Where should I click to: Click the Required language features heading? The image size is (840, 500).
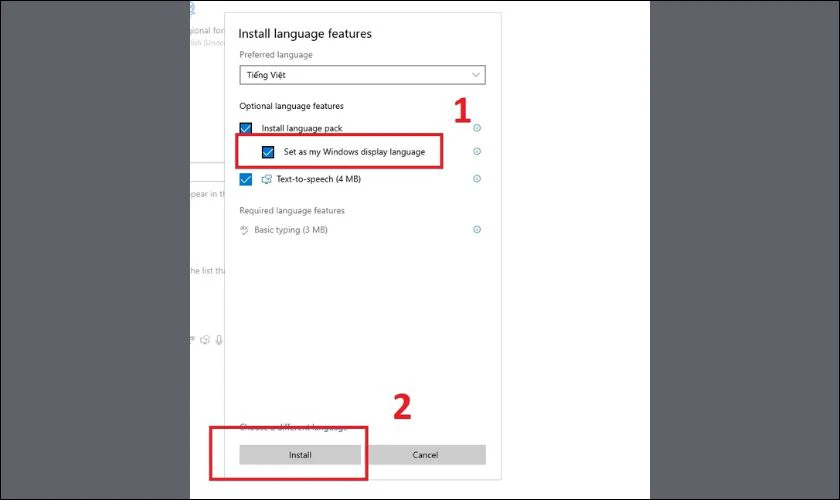[292, 211]
